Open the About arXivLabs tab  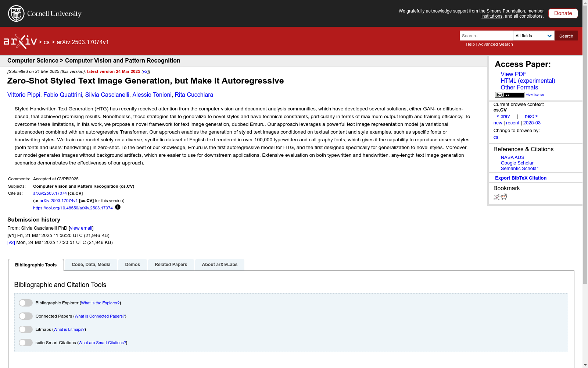220,265
